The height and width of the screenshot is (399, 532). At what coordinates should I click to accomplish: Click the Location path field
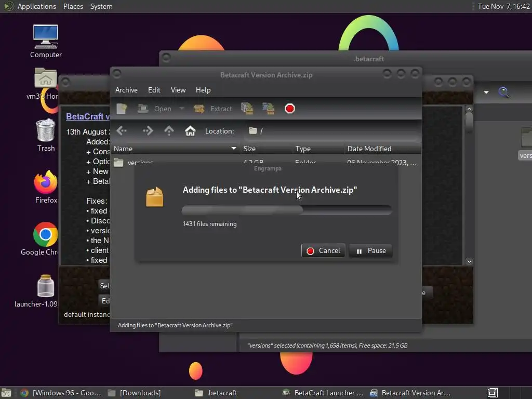point(332,131)
